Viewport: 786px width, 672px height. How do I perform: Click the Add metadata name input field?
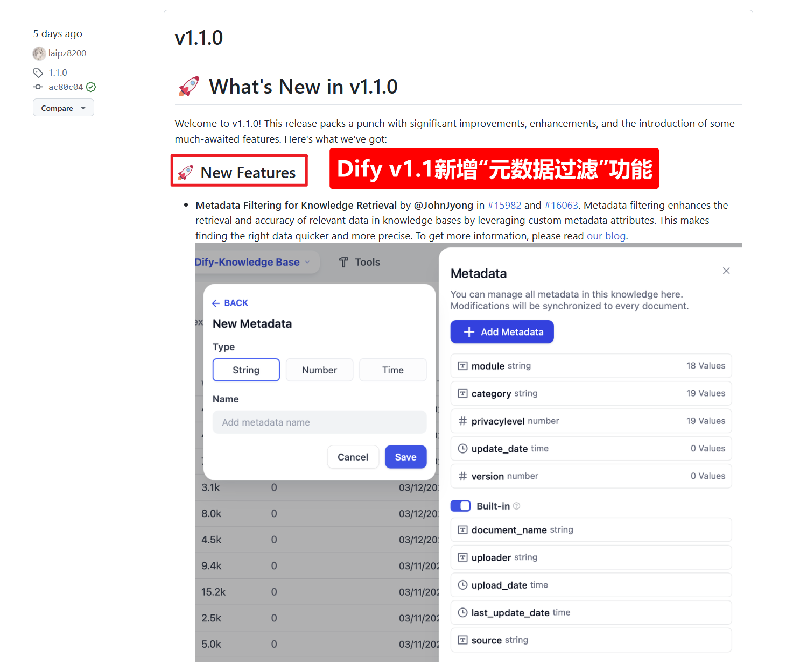point(319,422)
